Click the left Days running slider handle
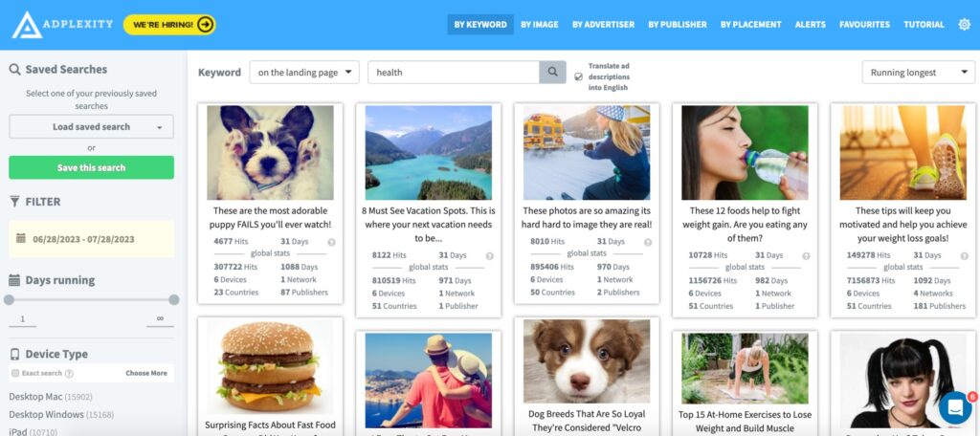Image resolution: width=980 pixels, height=436 pixels. (9, 300)
